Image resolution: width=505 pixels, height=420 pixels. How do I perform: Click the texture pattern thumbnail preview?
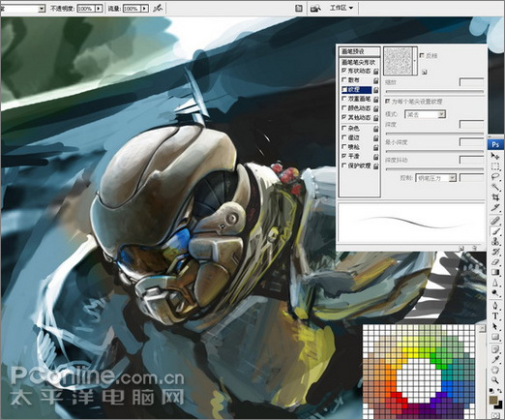click(399, 61)
